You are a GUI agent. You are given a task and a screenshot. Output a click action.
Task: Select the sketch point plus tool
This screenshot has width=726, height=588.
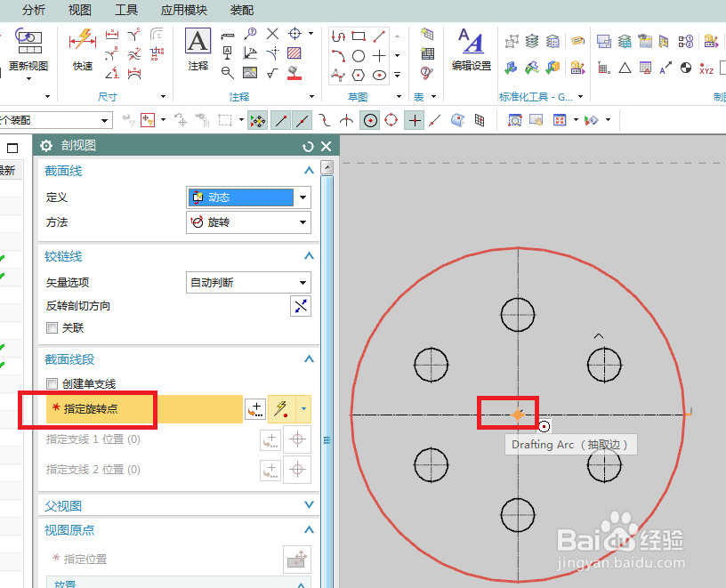tap(379, 55)
